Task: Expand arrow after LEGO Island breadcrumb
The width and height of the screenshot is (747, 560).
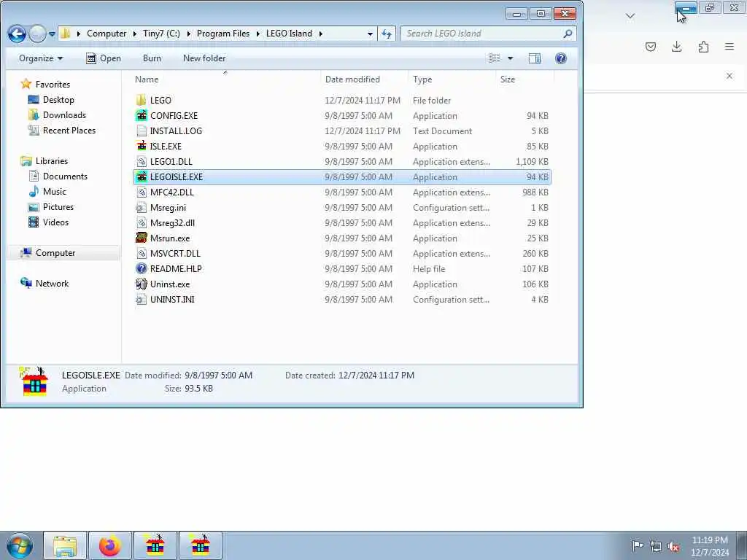Action: click(321, 34)
